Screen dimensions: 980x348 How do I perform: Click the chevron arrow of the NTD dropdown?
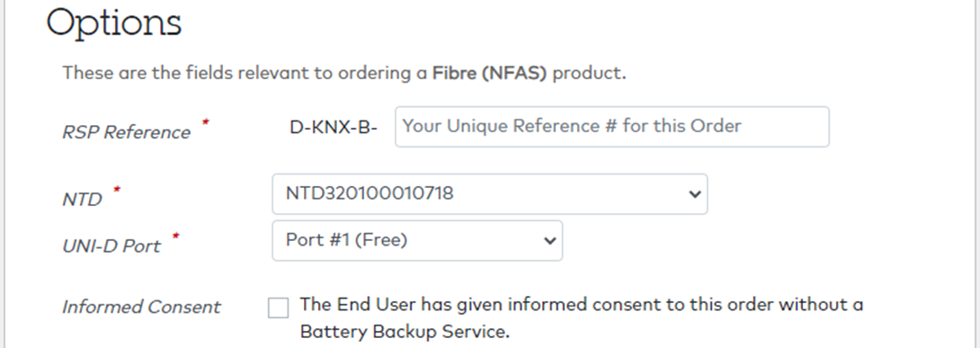[694, 194]
